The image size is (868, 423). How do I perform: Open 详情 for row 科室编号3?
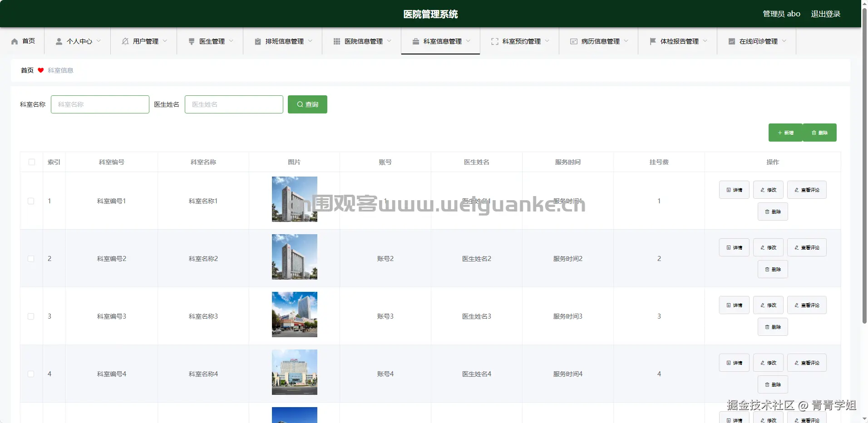point(734,305)
